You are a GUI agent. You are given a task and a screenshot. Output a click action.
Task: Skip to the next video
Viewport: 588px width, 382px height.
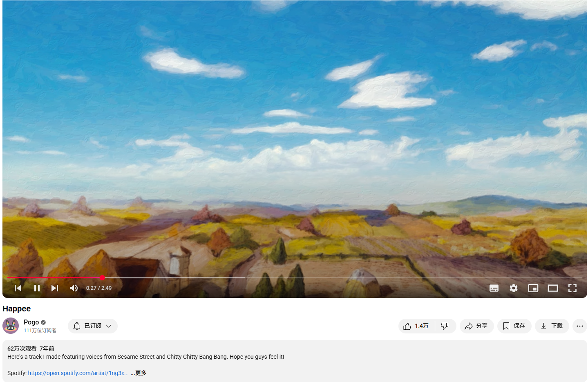coord(55,288)
